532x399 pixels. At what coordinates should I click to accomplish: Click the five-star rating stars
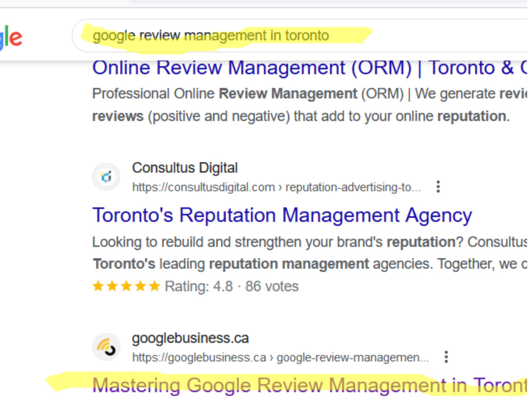point(126,286)
